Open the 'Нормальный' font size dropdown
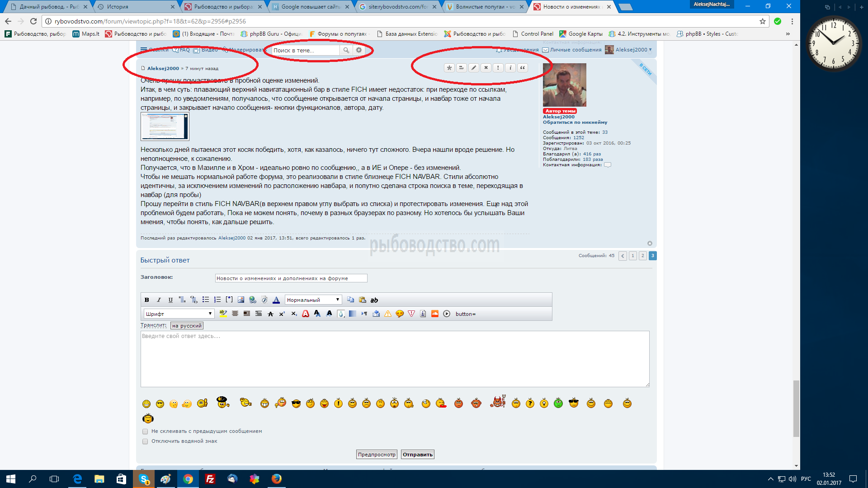 (313, 300)
